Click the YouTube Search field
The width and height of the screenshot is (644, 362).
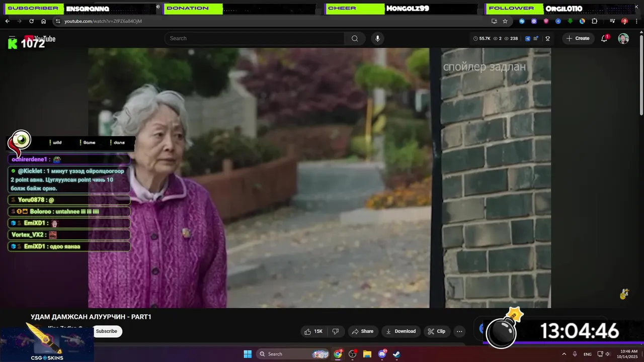254,38
